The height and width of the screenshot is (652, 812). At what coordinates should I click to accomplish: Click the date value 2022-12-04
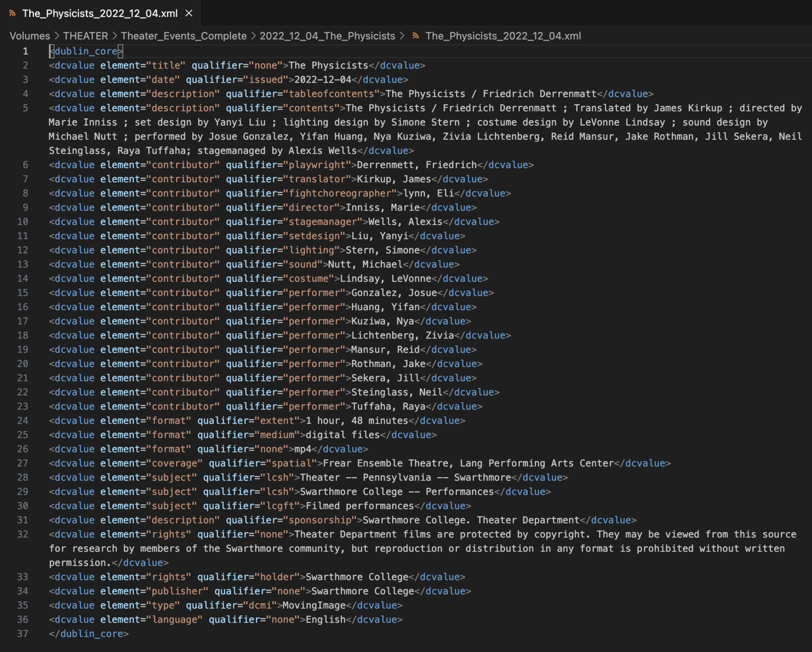323,80
